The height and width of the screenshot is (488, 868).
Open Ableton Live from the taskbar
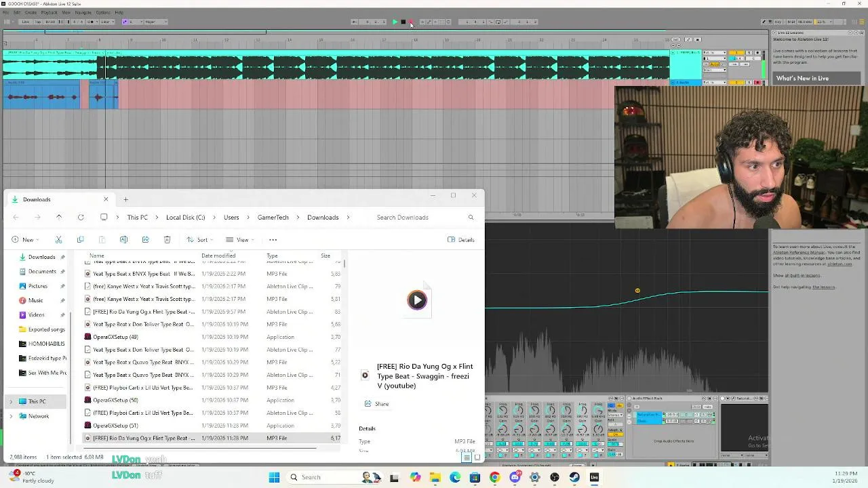tap(594, 477)
